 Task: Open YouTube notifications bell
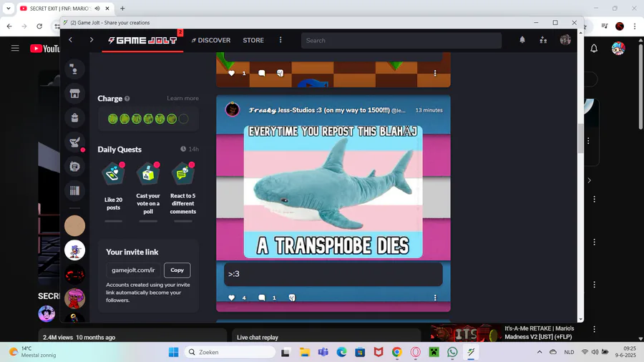pyautogui.click(x=594, y=49)
